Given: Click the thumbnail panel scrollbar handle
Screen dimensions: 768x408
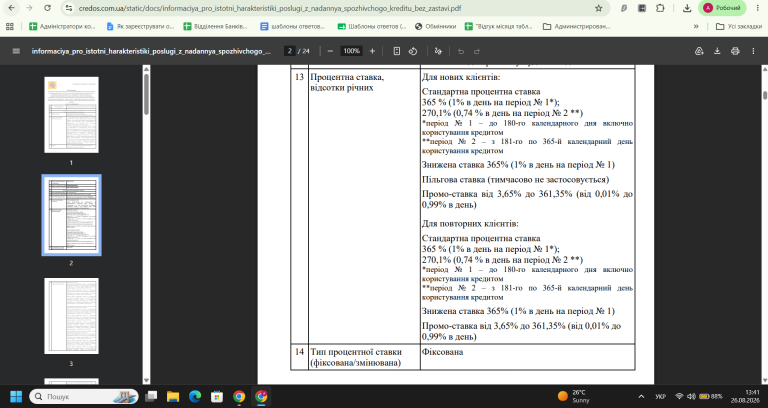Looking at the screenshot, I should pos(146,94).
